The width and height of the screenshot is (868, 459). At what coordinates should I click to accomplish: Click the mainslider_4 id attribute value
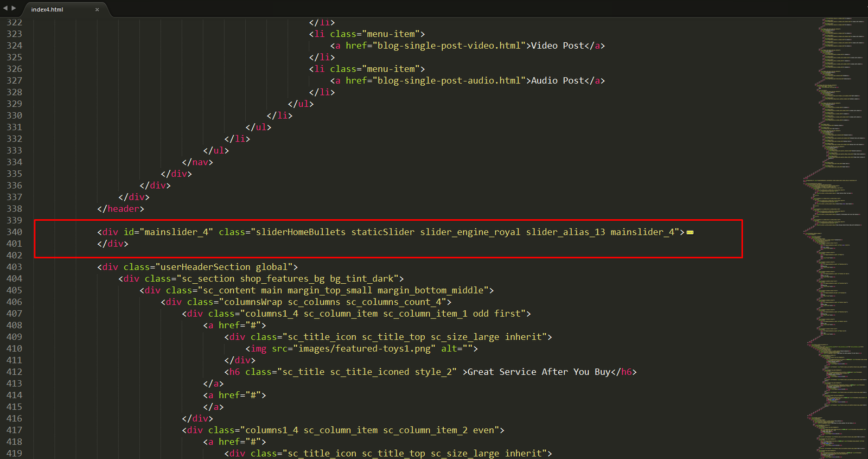point(176,232)
